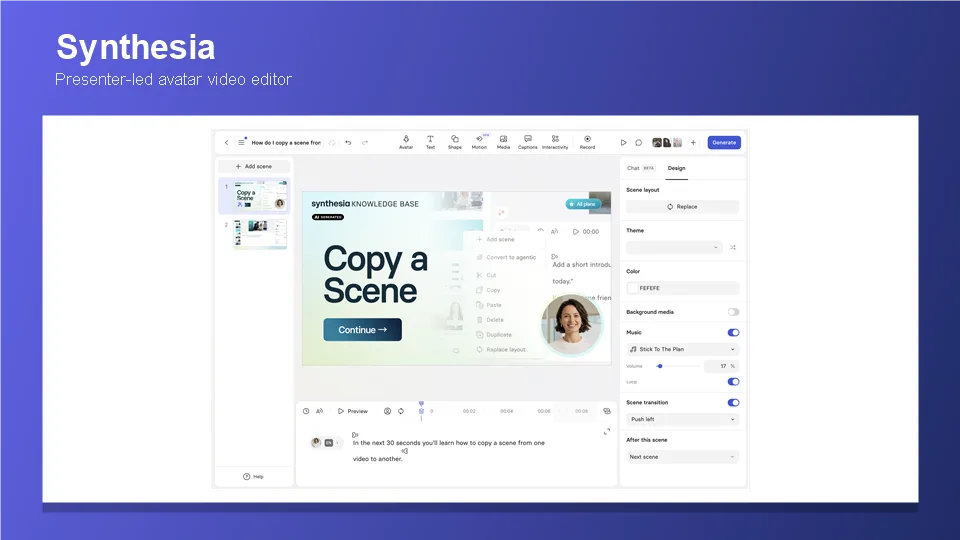The width and height of the screenshot is (960, 540).
Task: Select the Shape tool
Action: point(454,142)
